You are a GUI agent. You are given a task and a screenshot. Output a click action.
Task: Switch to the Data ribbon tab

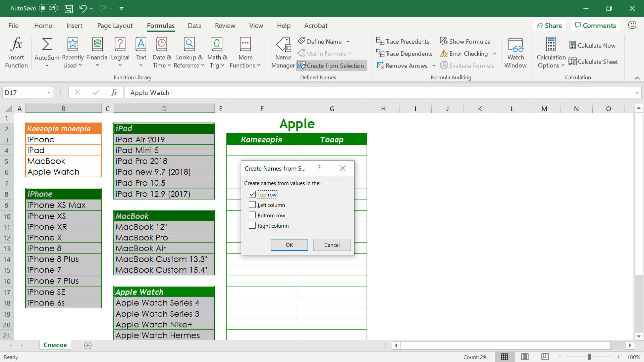point(195,26)
